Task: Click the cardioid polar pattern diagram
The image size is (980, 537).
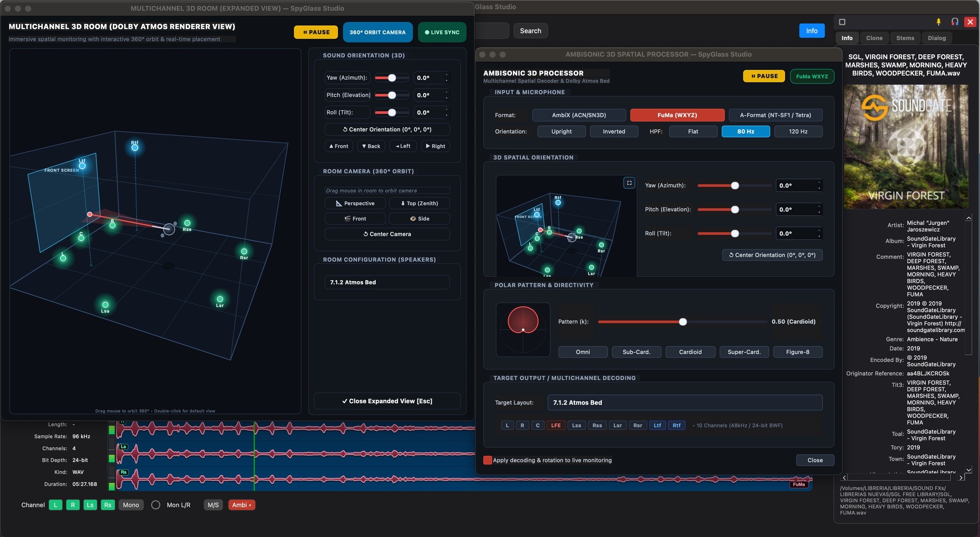Action: coord(523,329)
